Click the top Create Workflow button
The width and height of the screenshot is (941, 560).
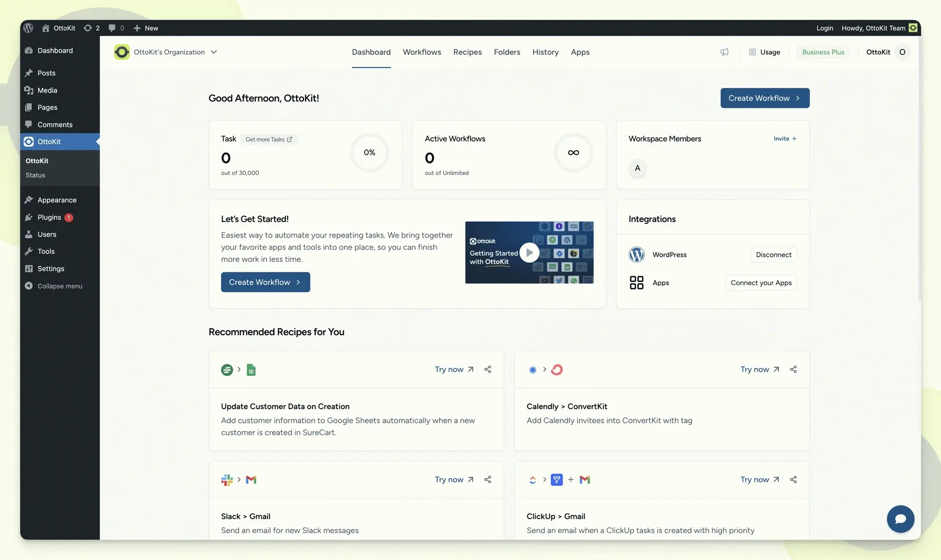coord(765,98)
